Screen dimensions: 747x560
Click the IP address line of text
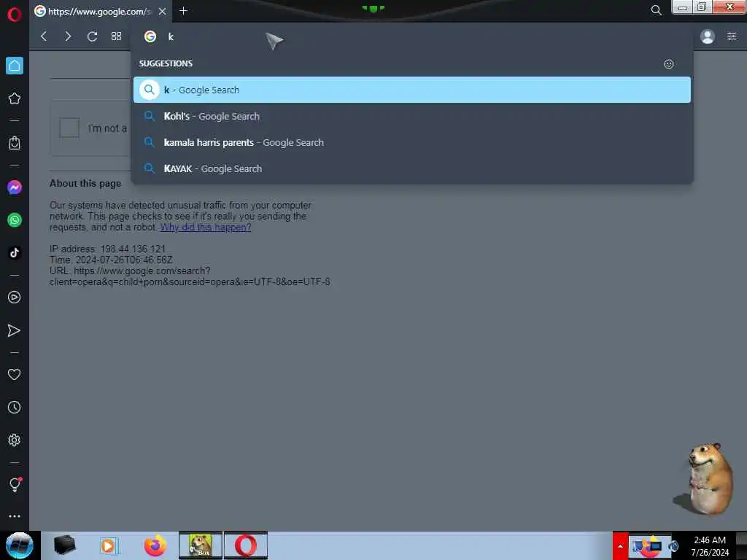(108, 249)
